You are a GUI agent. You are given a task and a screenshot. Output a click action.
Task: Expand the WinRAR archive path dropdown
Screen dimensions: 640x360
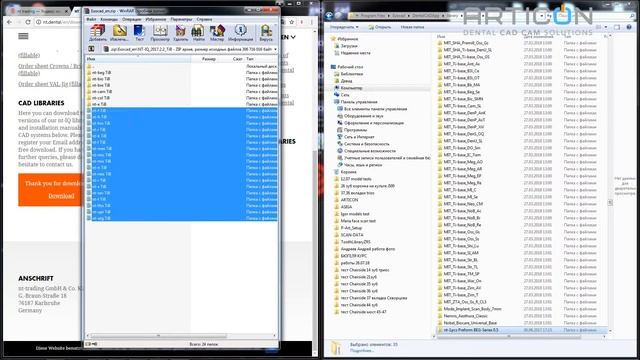click(x=275, y=49)
